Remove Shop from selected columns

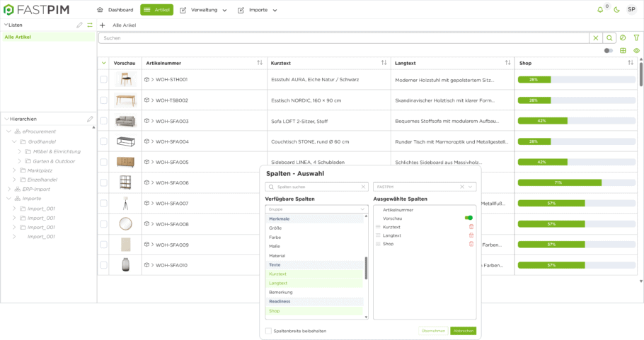[x=471, y=244]
